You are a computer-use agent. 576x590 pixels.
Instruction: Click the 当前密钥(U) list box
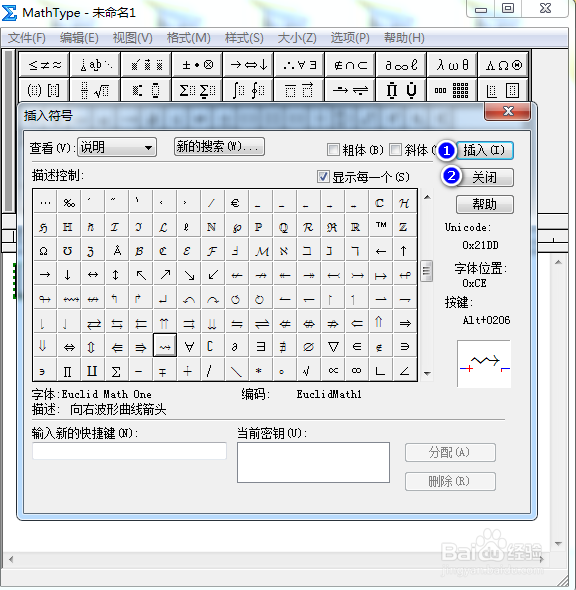(313, 462)
